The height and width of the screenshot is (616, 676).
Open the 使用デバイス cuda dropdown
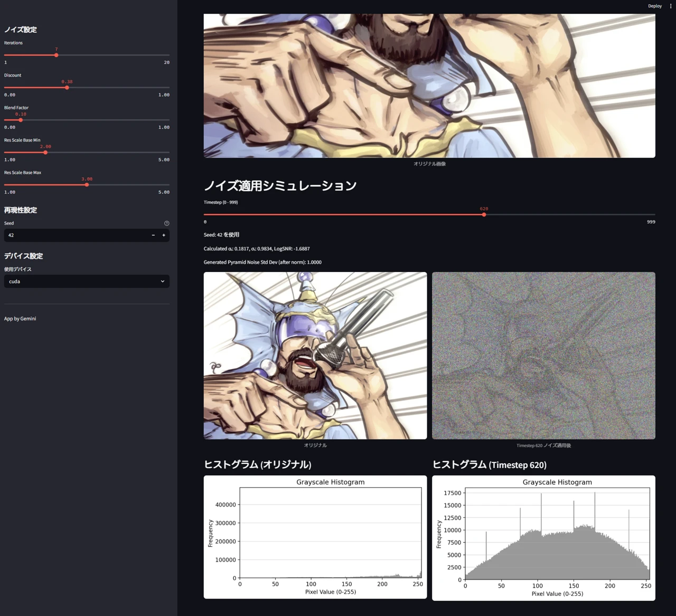[x=87, y=282]
